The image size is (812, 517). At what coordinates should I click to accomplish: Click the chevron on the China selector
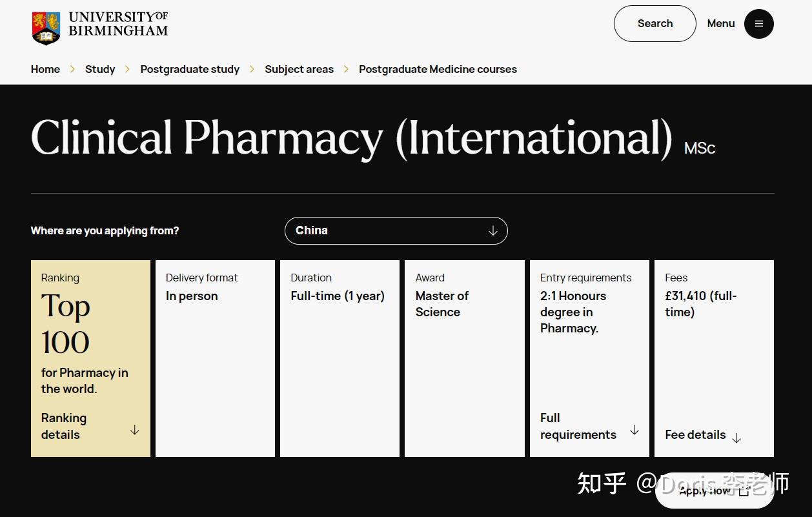[x=492, y=230]
